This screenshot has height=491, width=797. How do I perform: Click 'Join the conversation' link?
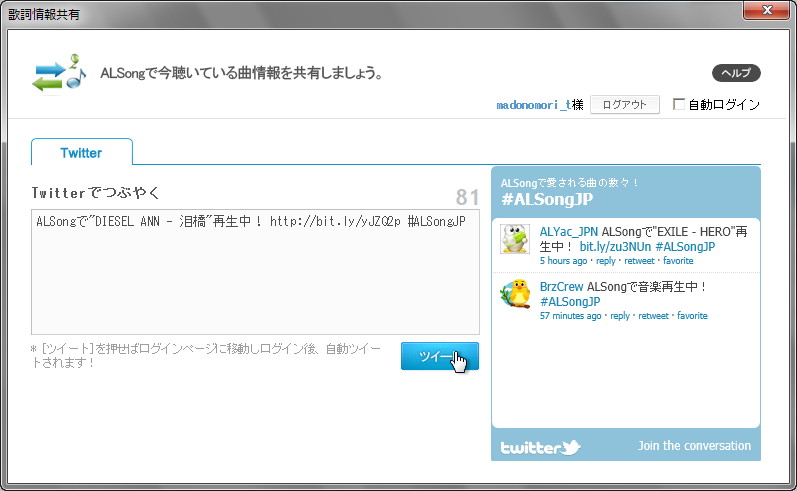[x=694, y=446]
